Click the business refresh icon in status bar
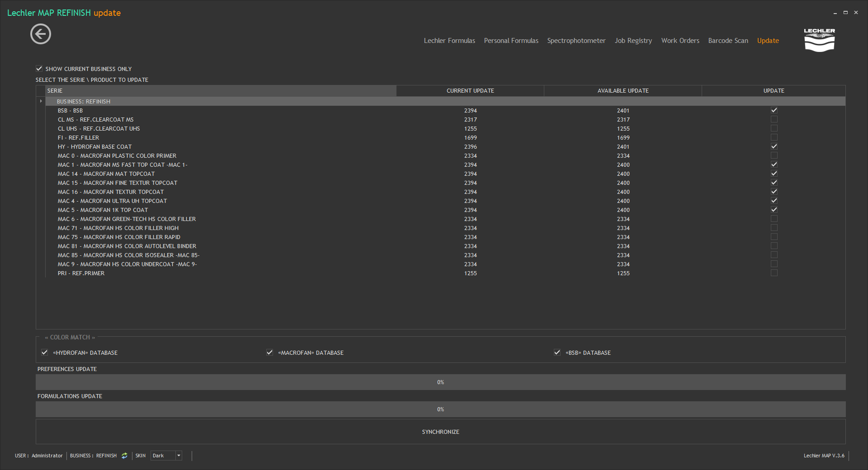 click(124, 456)
